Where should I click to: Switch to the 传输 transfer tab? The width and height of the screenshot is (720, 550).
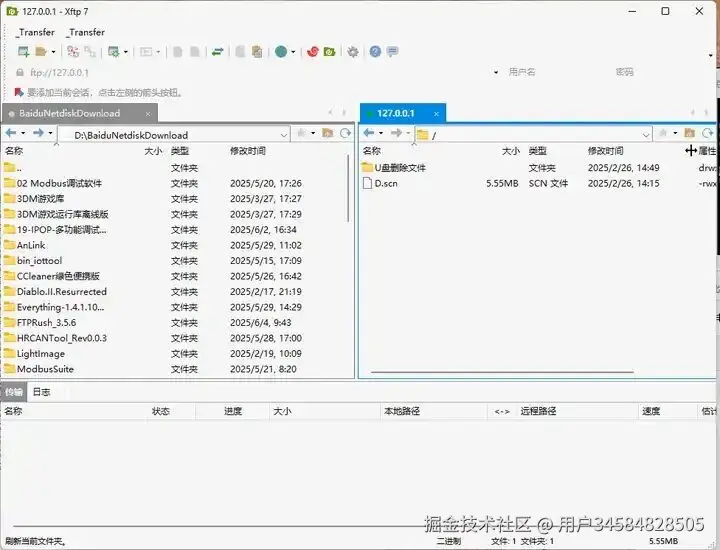pos(14,392)
